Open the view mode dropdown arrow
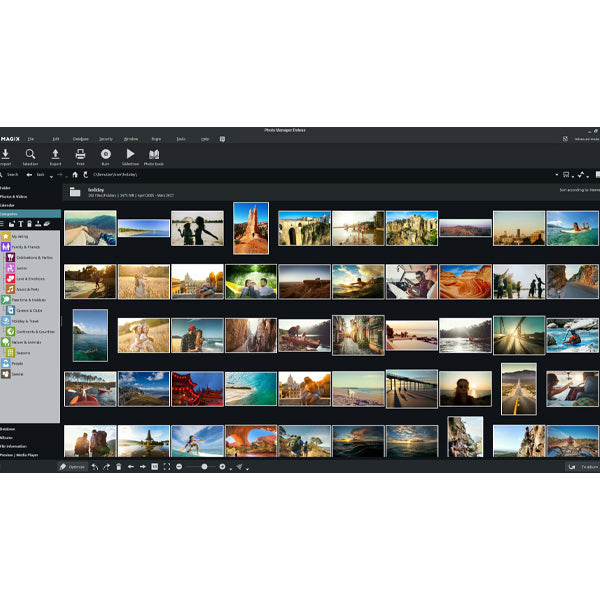The width and height of the screenshot is (600, 600). pyautogui.click(x=573, y=176)
